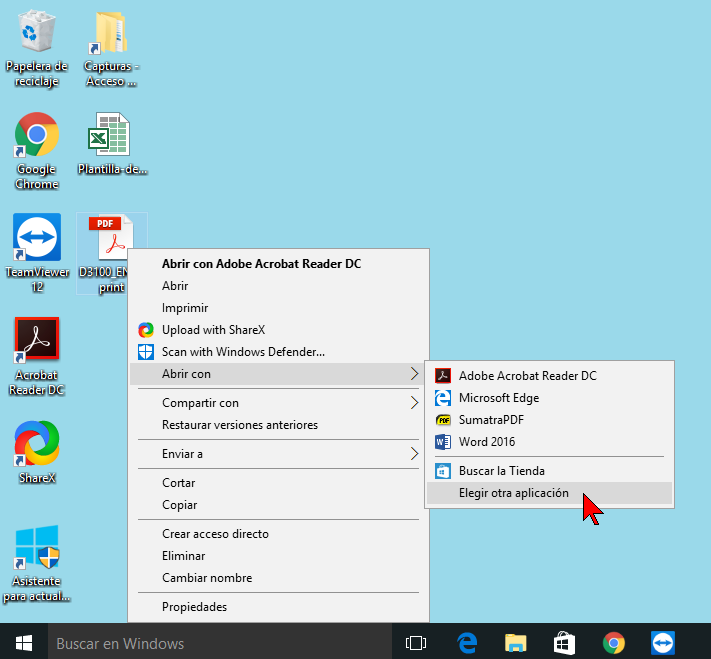711x659 pixels.
Task: Choose Cambiar nombre
Action: point(278,578)
